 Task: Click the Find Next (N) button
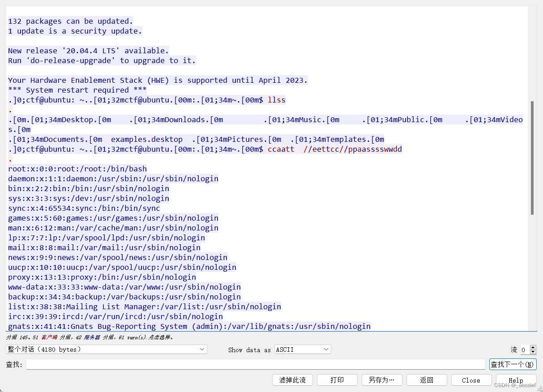(513, 364)
